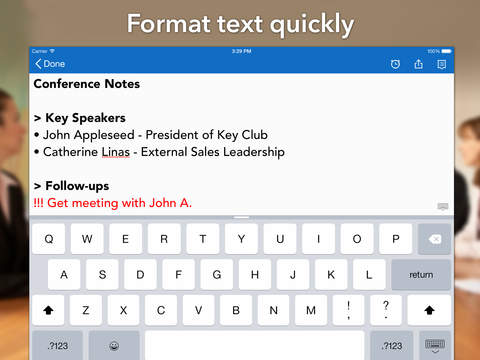
Task: Click the misspelled word 'Linas'
Action: [x=116, y=152]
